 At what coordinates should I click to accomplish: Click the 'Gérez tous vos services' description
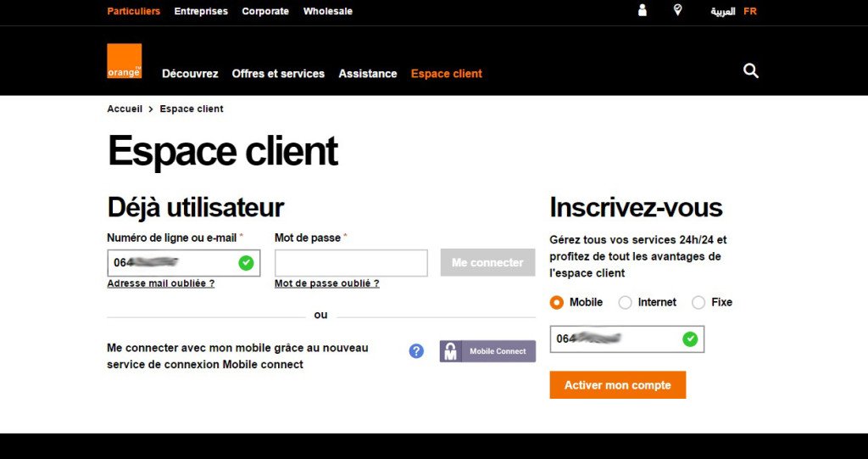[638, 257]
